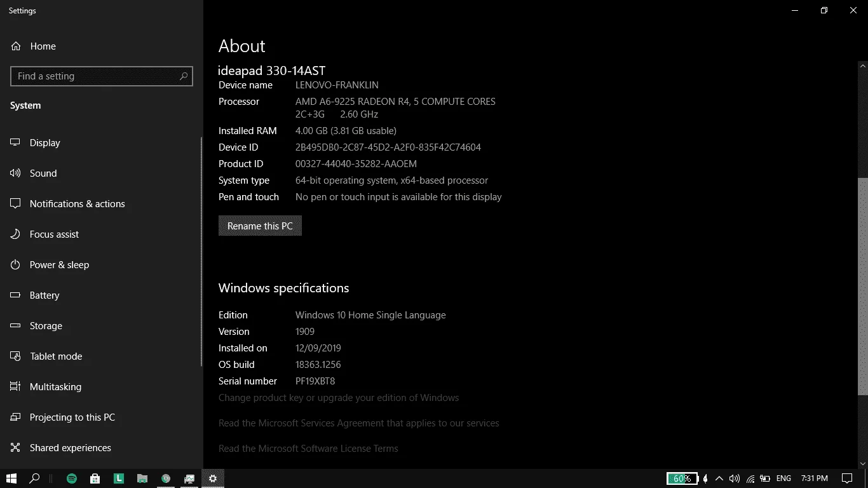
Task: Click the Find a setting search box
Action: [102, 76]
